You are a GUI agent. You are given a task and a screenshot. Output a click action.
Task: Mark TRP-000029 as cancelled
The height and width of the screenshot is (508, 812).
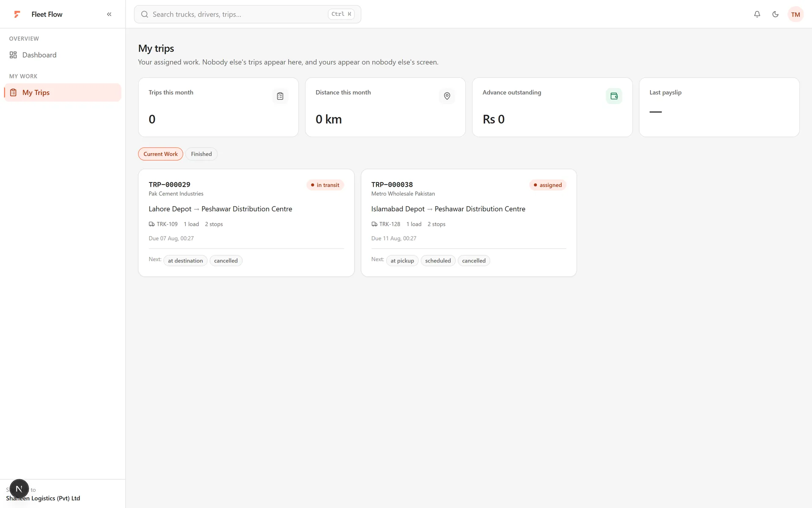226,261
